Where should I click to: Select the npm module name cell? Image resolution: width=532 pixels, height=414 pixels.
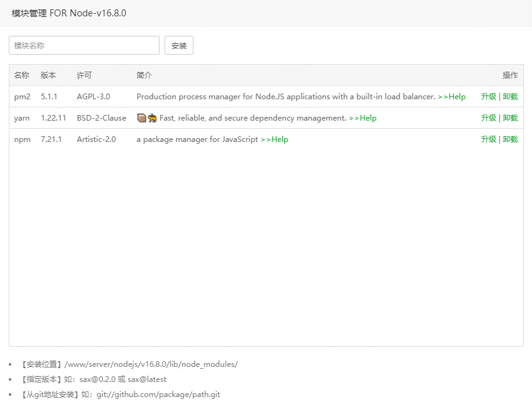click(x=22, y=139)
